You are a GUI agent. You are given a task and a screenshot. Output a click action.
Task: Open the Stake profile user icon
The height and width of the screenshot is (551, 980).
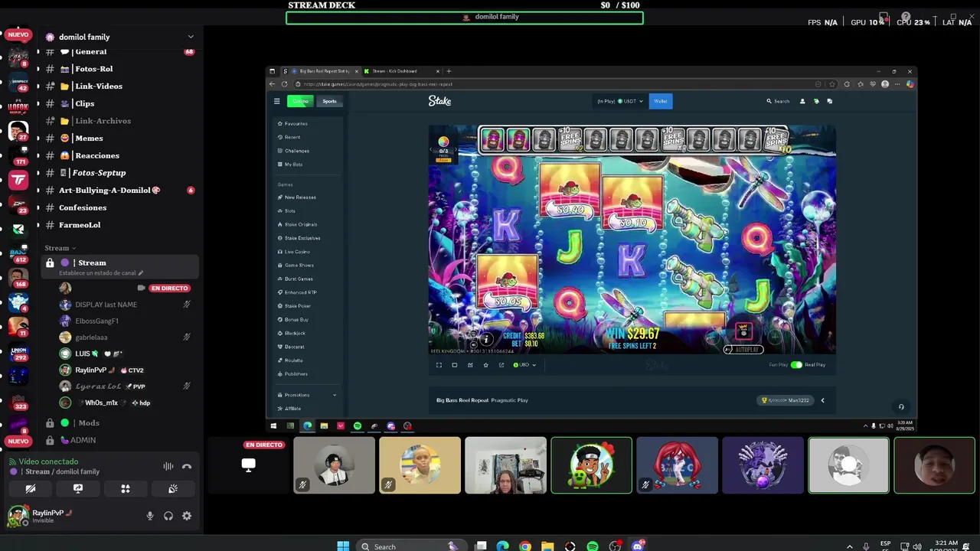click(x=802, y=101)
